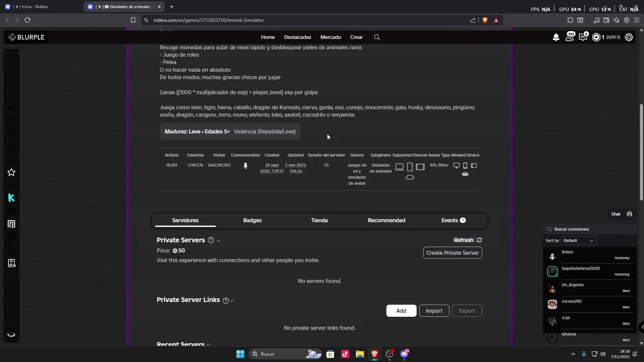Reload the page with the refresh button
The image size is (644, 362).
[27, 20]
